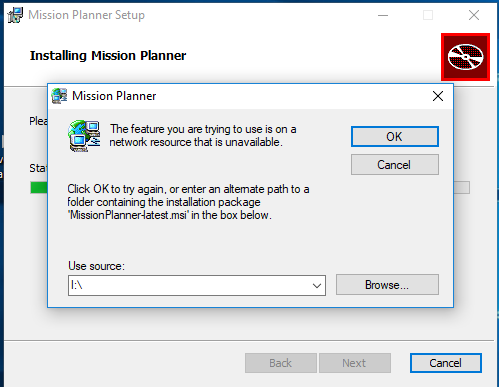Screen dimensions: 499x387
Task: Click the maximize button of setup window
Action: [428, 15]
